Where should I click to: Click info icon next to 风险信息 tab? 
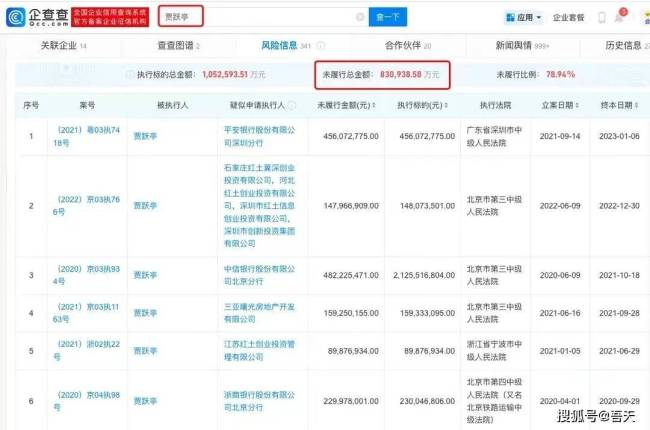pos(320,45)
